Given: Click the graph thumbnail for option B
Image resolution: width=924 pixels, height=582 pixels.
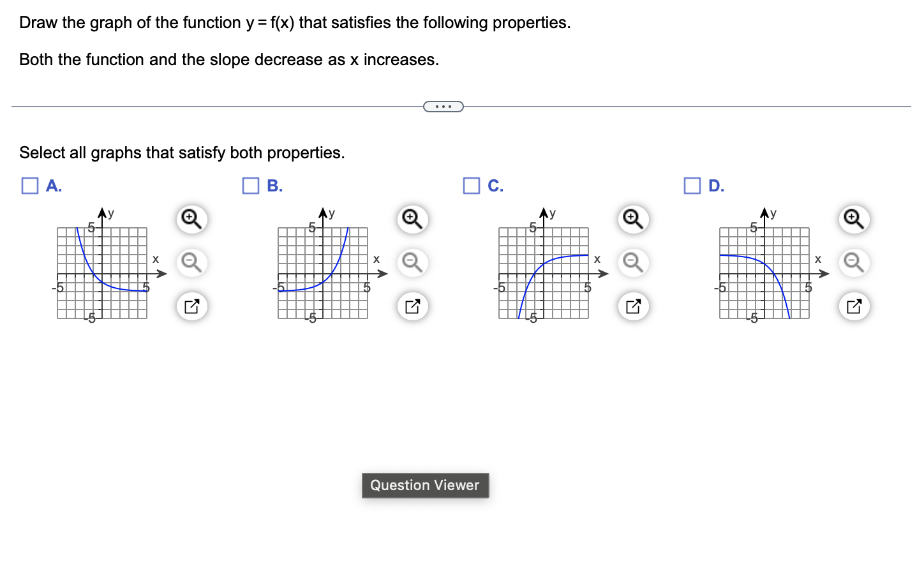Looking at the screenshot, I should pos(323,272).
